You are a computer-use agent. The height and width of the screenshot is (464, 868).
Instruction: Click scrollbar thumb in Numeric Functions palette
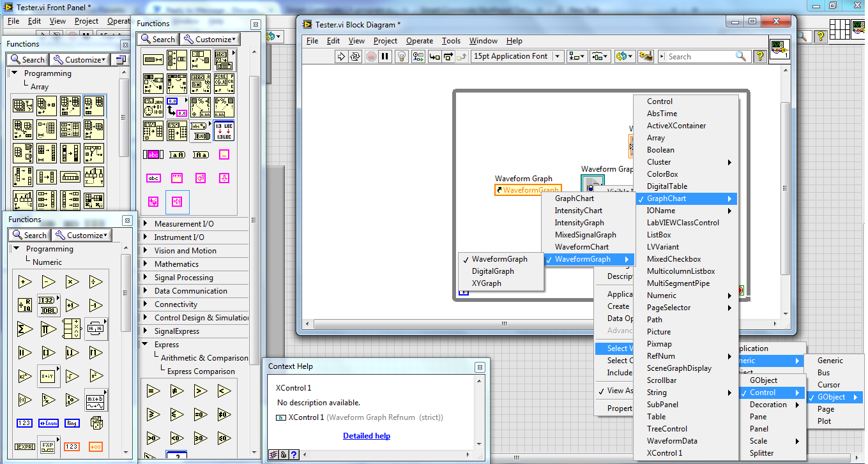(x=126, y=294)
